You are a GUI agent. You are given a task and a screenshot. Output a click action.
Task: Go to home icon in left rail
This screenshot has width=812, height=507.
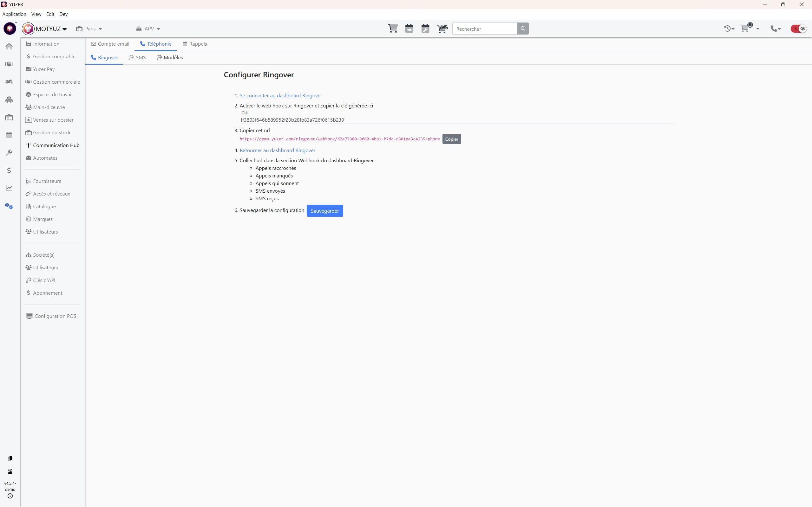coord(9,46)
